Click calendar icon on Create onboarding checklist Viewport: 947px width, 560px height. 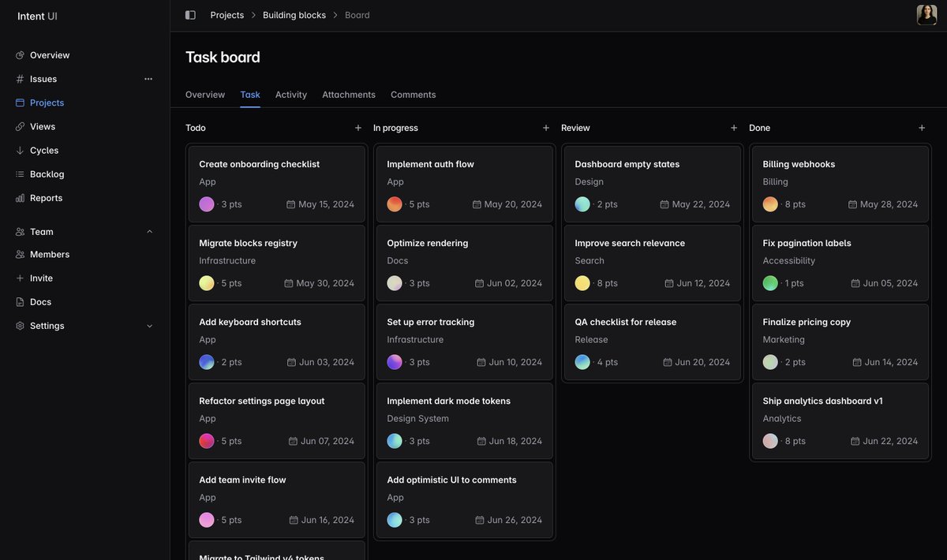(290, 204)
